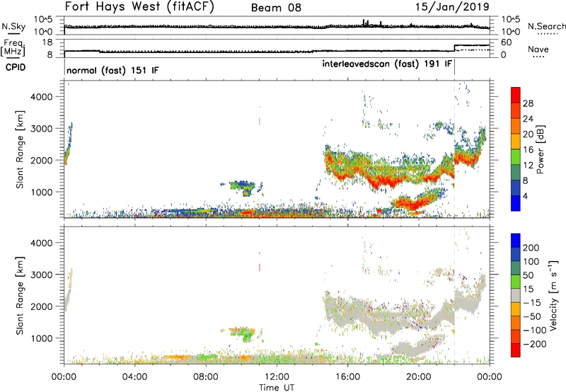Click the "200" label on Velocity colorbar

[x=531, y=248]
